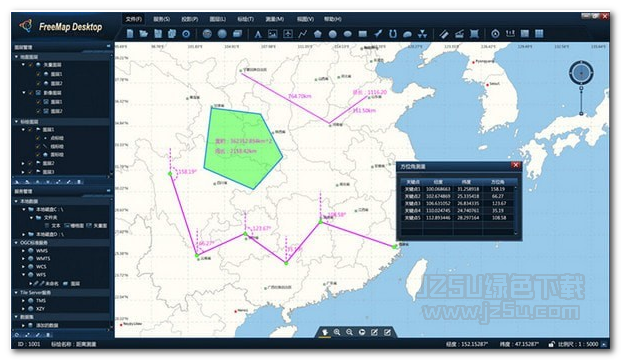Screen dimensions: 621x360
Task: Click the last table grid toolbar icon
Action: pos(539,34)
